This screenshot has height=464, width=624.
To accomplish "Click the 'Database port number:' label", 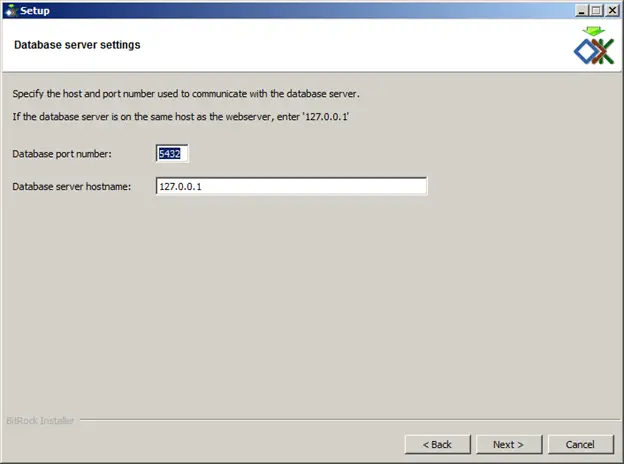I will click(x=62, y=154).
